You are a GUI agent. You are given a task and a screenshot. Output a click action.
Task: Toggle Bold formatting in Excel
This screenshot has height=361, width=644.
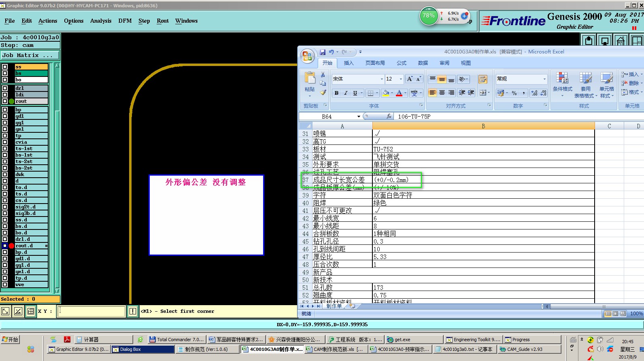pyautogui.click(x=336, y=93)
